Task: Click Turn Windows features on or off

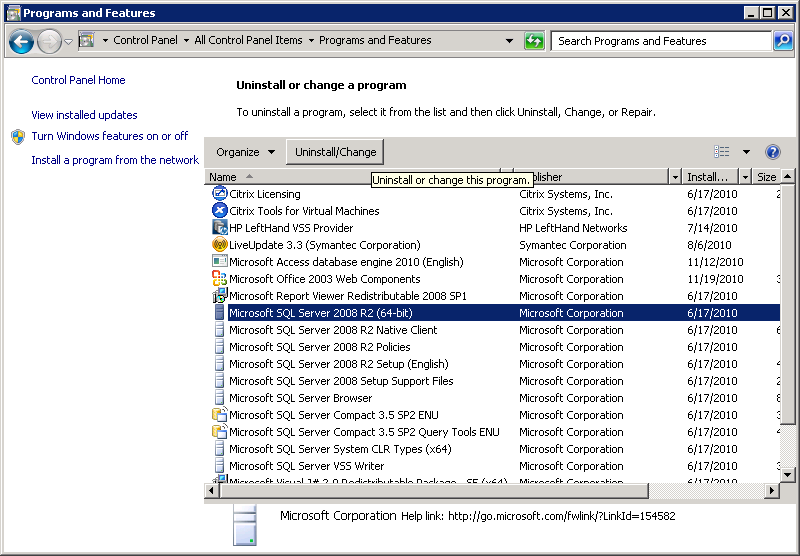Action: click(109, 136)
